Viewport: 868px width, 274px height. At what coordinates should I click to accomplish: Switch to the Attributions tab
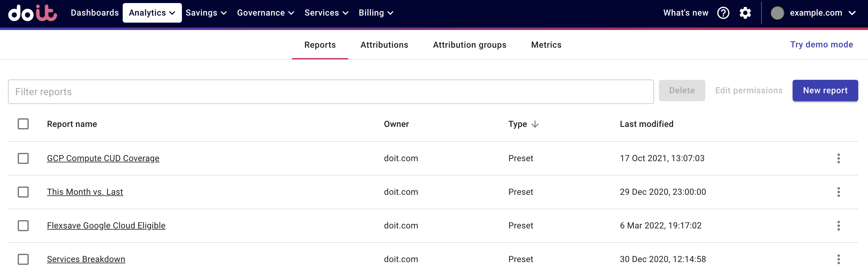point(384,45)
